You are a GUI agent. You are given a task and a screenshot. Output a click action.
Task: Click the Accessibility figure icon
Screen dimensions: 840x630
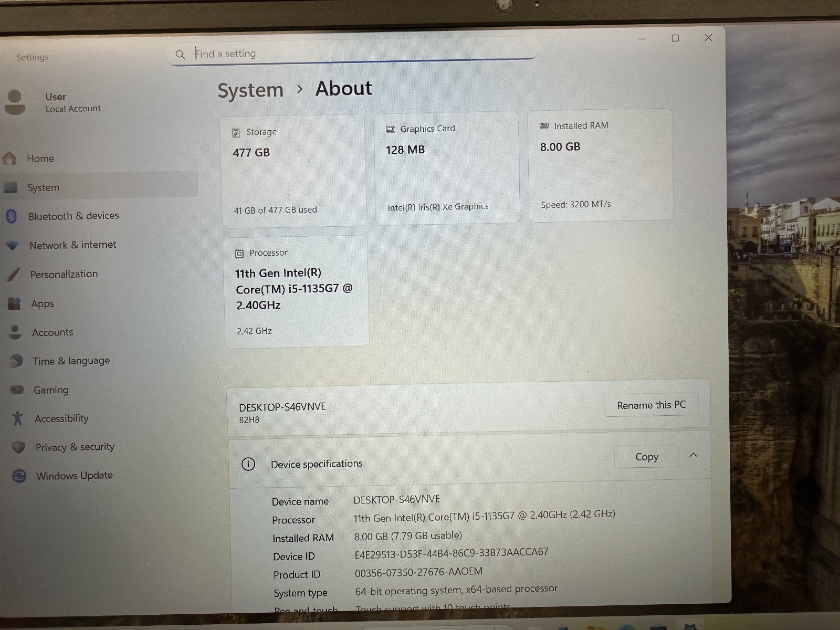(18, 418)
